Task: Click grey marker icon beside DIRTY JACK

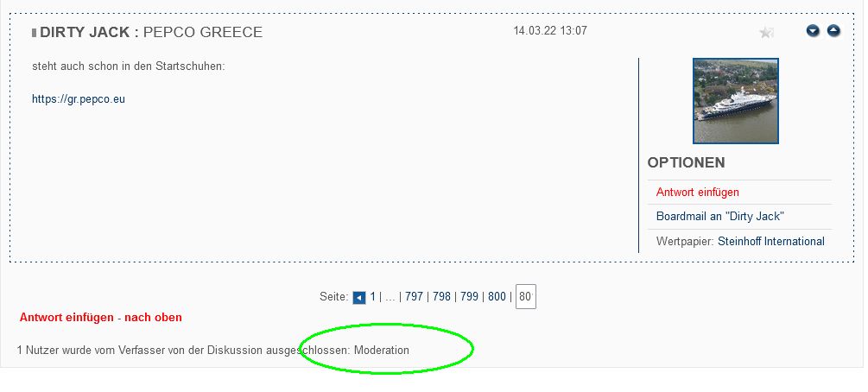Action: point(35,33)
